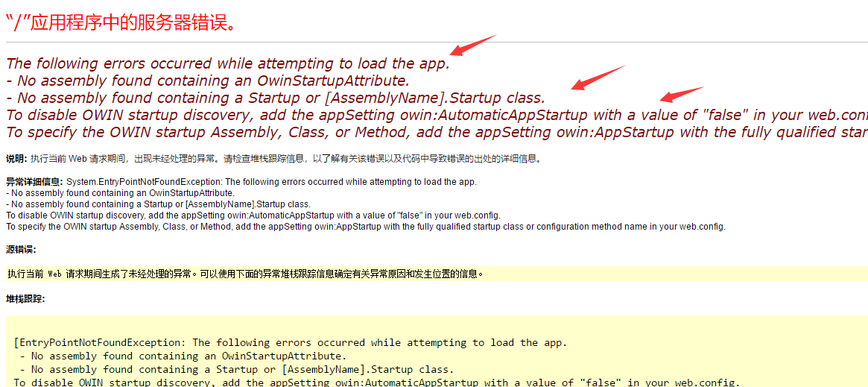The image size is (868, 387).
Task: Click small black "[AssemblyName].Startup class" line in exception details
Action: point(158,204)
